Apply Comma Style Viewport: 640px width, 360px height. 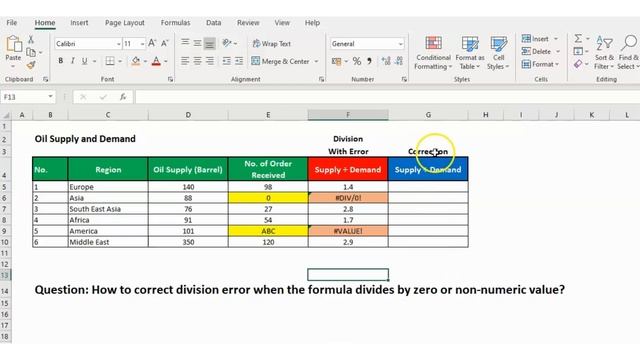click(x=369, y=61)
